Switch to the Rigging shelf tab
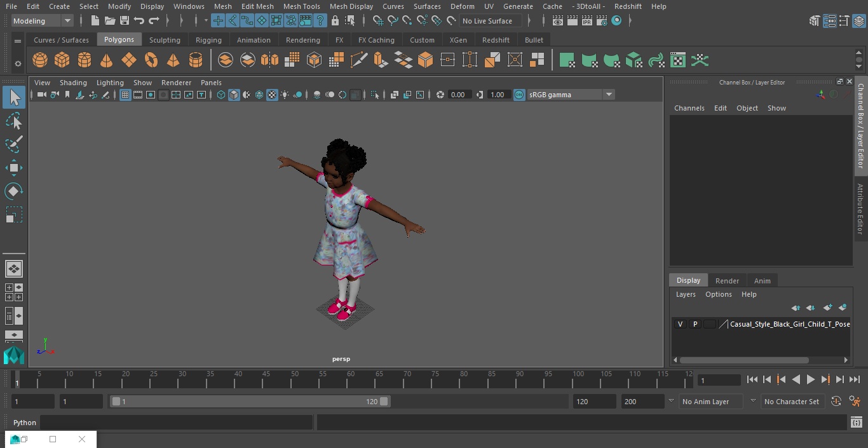 [208, 39]
